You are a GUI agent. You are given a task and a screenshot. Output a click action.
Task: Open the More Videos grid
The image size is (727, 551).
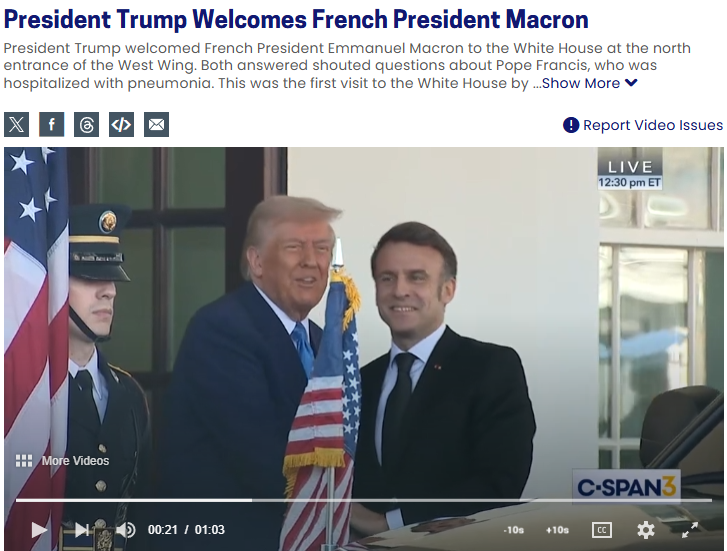tap(63, 461)
